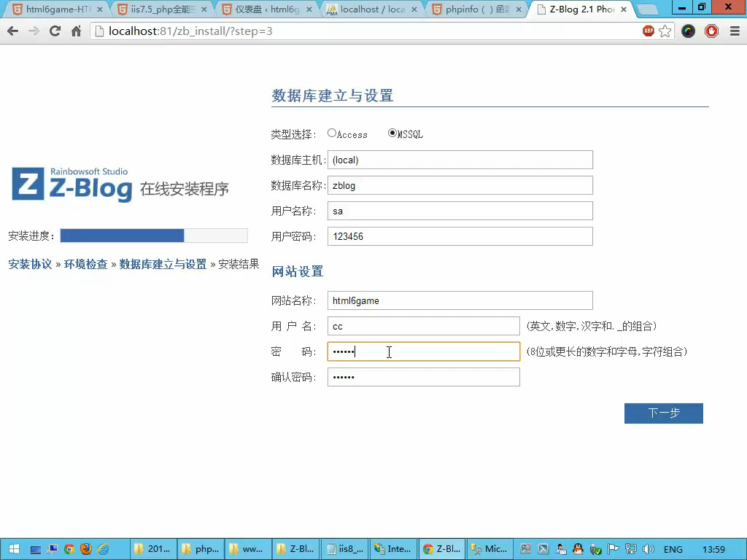Click the red stop-hand extension icon
747x560 pixels.
click(711, 31)
